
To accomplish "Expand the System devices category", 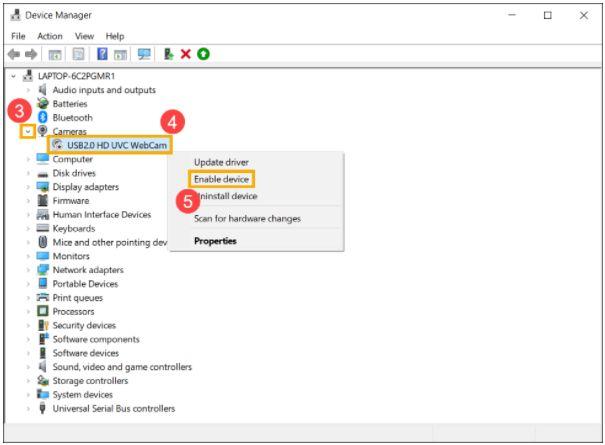I will point(28,394).
